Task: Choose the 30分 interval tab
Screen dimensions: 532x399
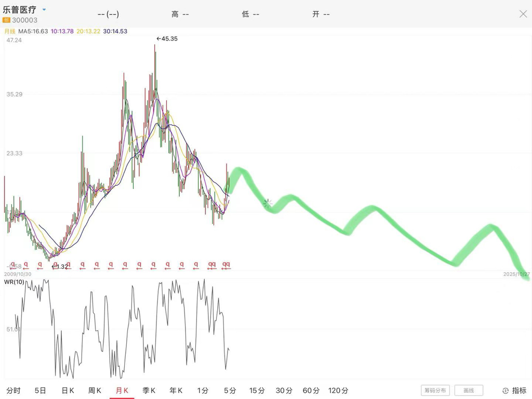Action: point(284,391)
